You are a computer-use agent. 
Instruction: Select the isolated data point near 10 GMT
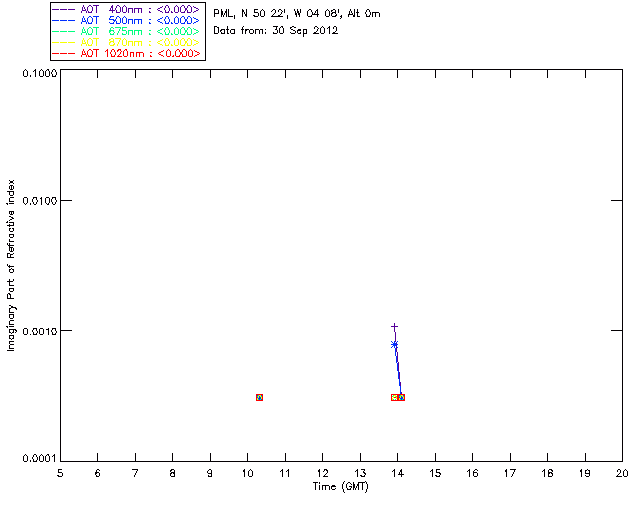259,397
